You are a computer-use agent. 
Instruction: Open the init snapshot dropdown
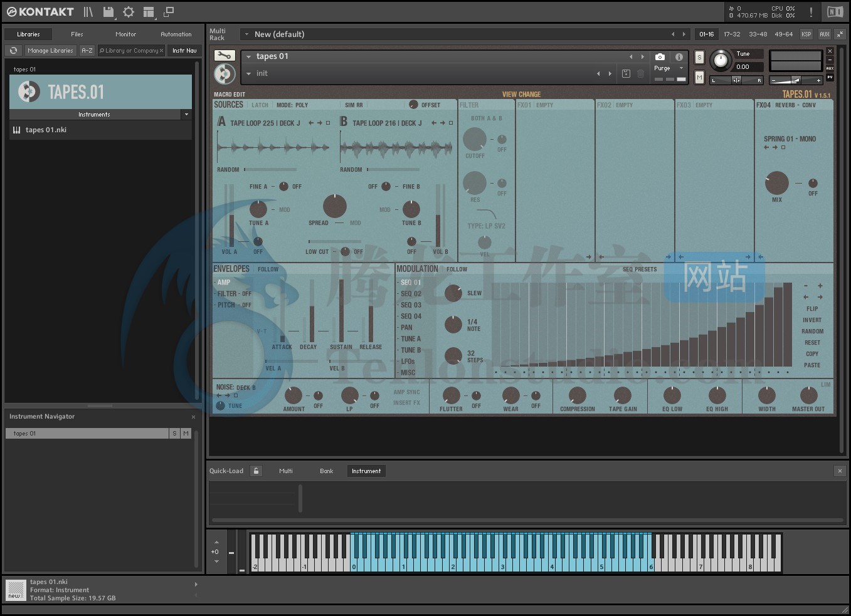[249, 73]
